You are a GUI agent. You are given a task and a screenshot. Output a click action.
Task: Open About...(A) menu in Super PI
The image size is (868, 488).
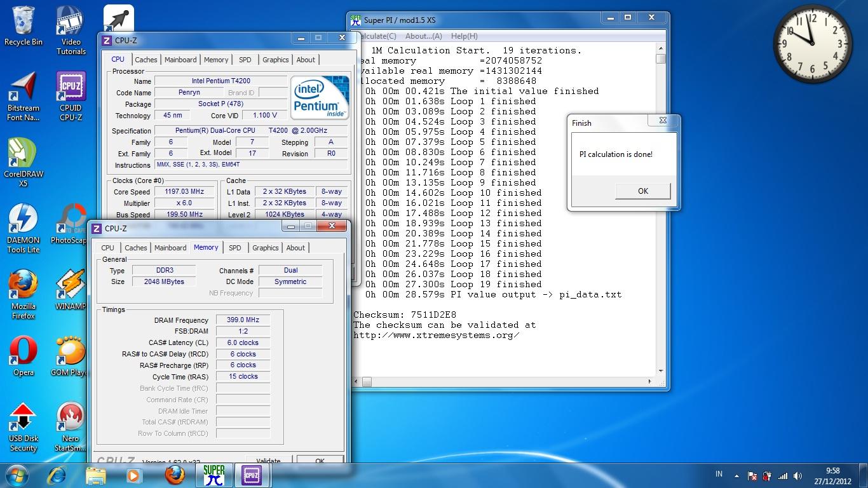(423, 36)
